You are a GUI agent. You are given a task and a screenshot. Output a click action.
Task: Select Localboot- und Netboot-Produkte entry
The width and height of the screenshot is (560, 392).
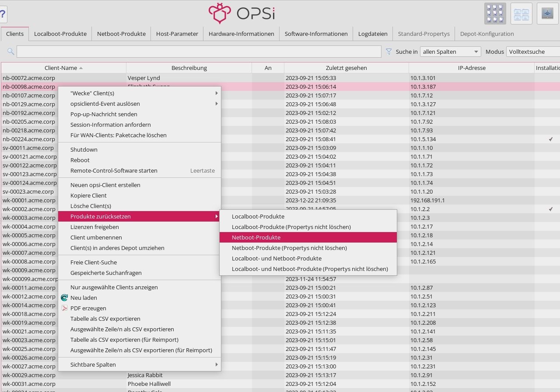(x=308, y=258)
